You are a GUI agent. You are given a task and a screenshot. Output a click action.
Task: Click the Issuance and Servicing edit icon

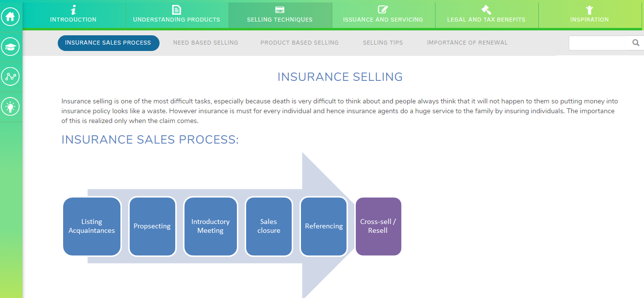click(x=383, y=10)
